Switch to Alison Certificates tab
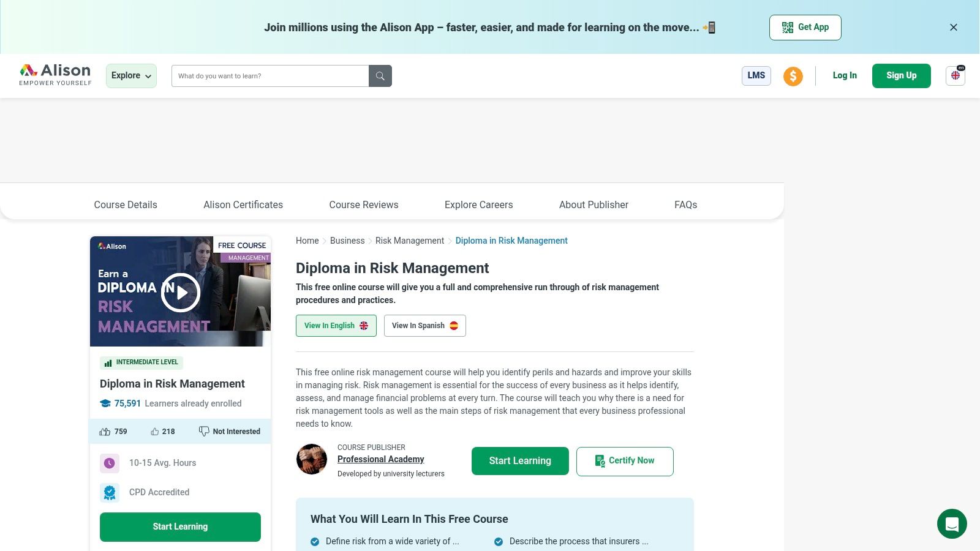 pos(243,205)
